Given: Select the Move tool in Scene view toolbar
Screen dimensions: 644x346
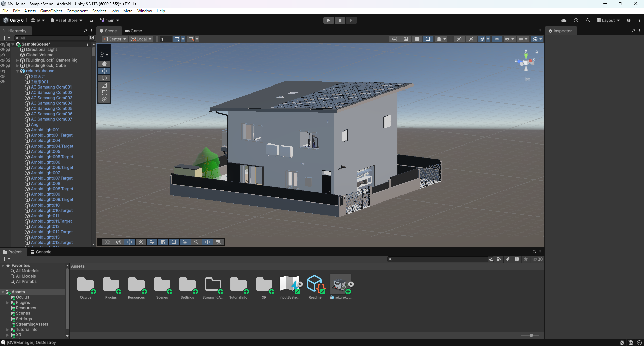Looking at the screenshot, I should pyautogui.click(x=104, y=71).
